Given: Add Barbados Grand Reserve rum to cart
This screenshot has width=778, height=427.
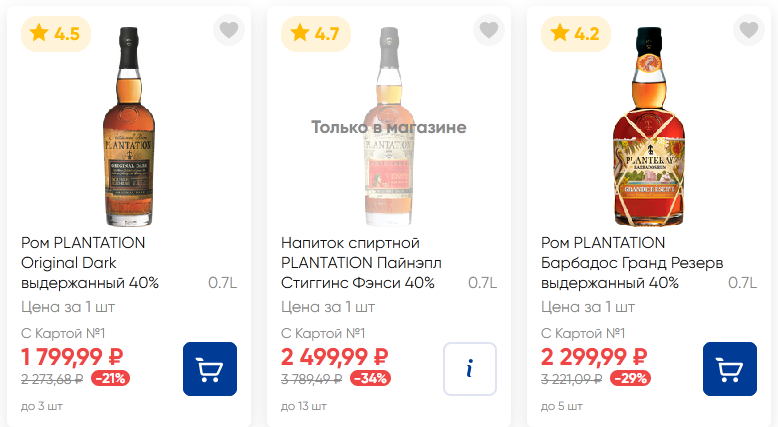Looking at the screenshot, I should pyautogui.click(x=730, y=369).
